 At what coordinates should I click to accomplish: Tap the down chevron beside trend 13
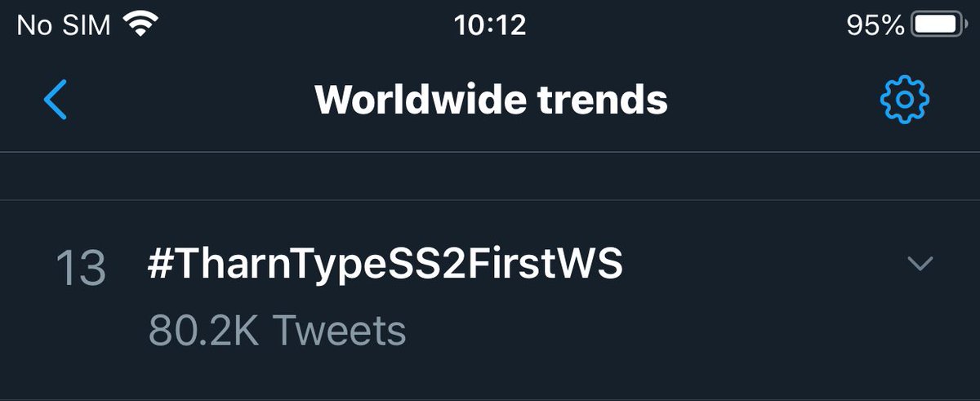pyautogui.click(x=920, y=264)
